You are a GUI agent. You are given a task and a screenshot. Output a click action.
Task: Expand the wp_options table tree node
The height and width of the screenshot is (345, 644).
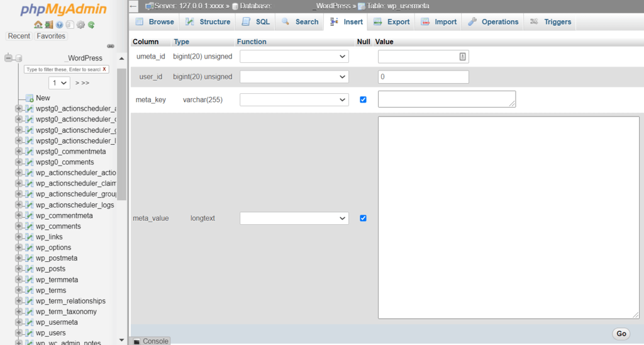18,247
